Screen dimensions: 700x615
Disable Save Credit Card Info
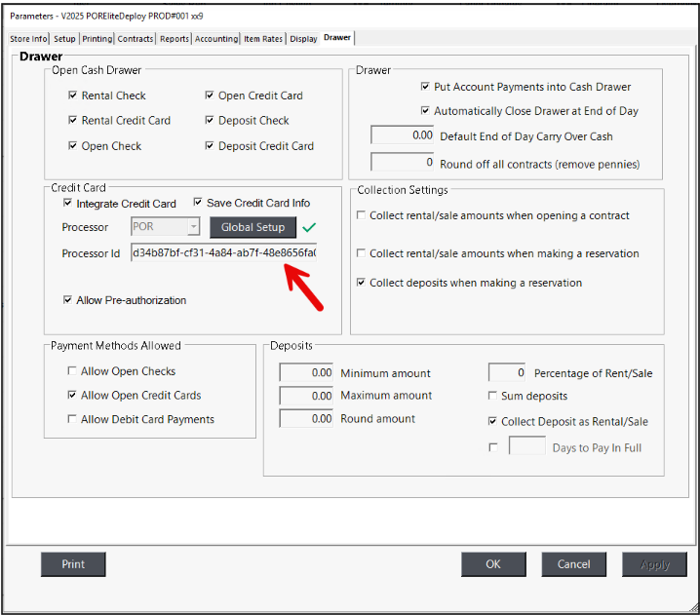198,203
